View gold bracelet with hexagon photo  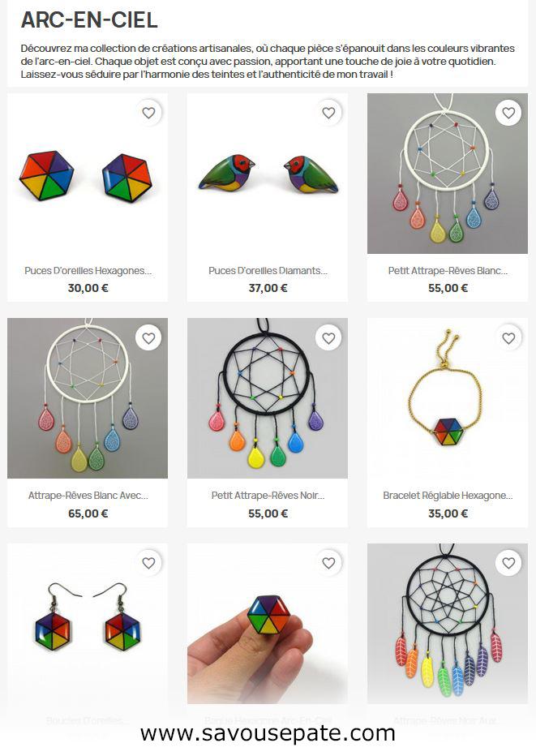tap(448, 398)
